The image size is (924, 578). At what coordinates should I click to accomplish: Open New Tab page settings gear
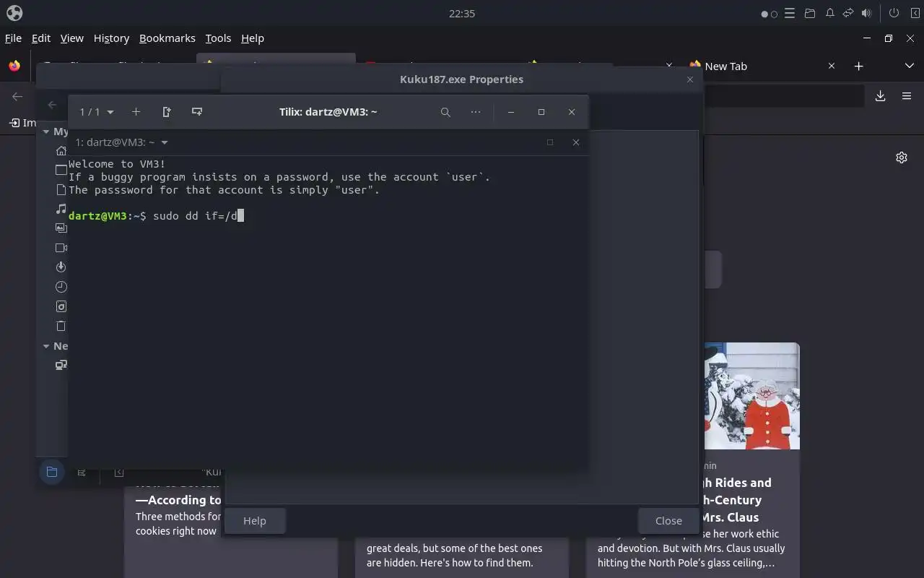pyautogui.click(x=902, y=158)
